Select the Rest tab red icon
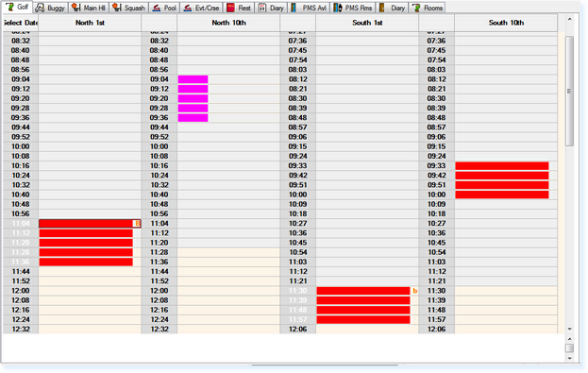Screen dimensions: 588x373 point(230,8)
